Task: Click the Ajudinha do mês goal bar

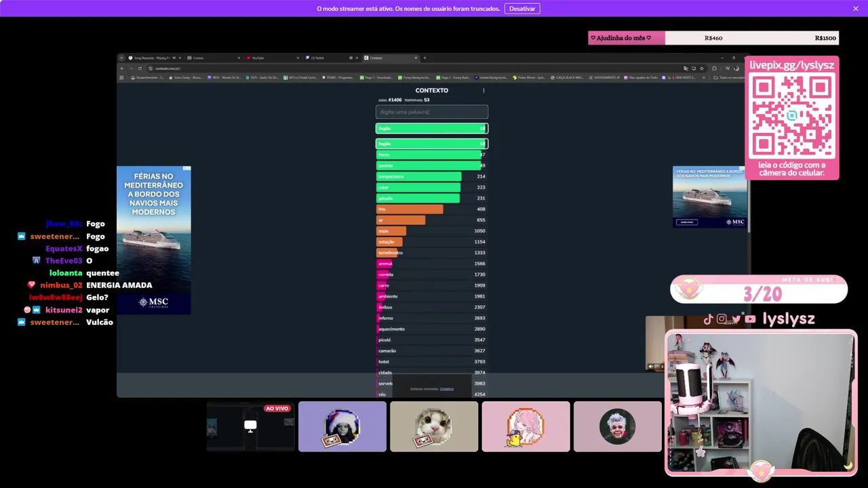Action: 713,38
